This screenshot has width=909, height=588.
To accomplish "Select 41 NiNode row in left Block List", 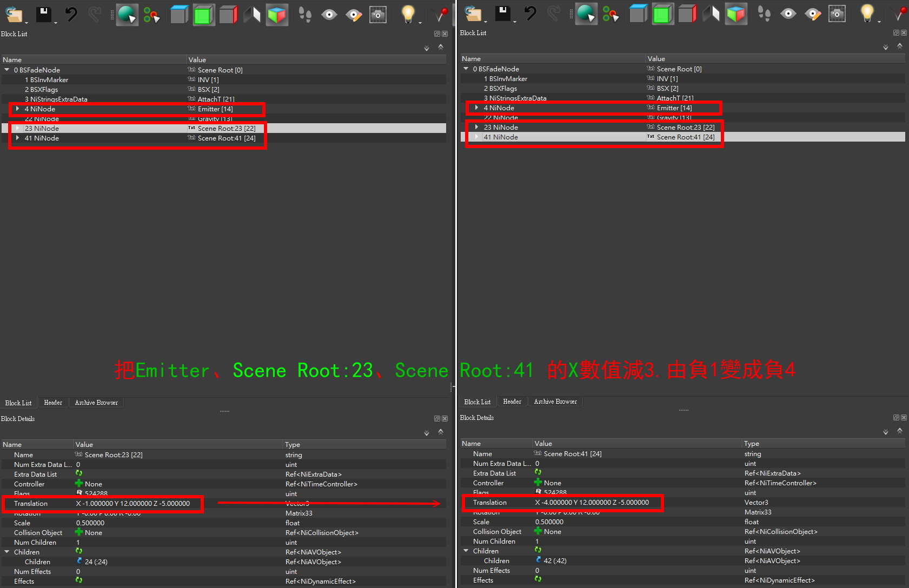I will pyautogui.click(x=42, y=138).
